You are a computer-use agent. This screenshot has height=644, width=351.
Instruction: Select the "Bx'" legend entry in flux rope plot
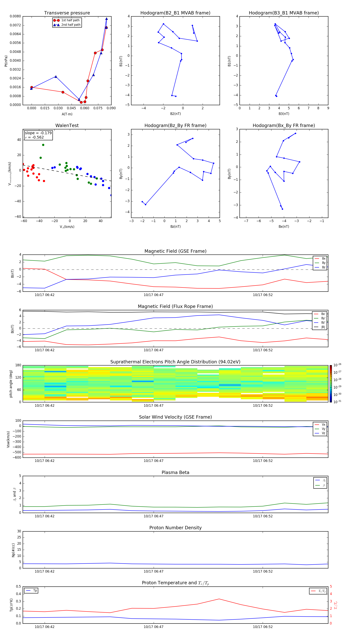(320, 314)
